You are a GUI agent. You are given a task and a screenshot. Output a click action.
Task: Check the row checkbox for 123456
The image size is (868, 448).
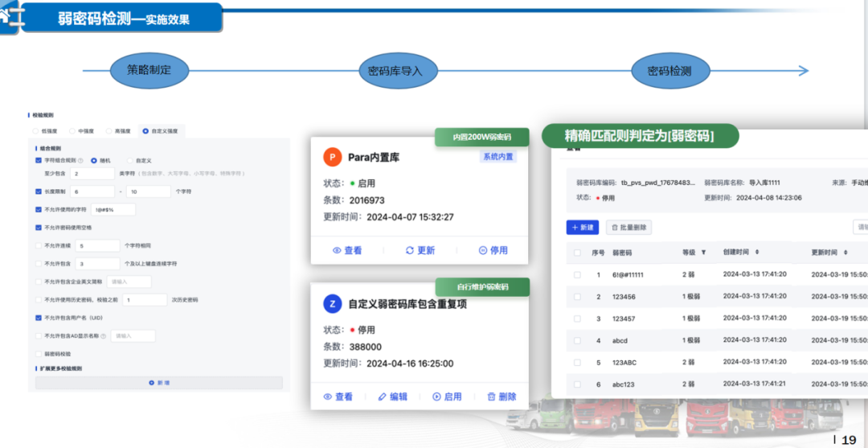pos(577,297)
